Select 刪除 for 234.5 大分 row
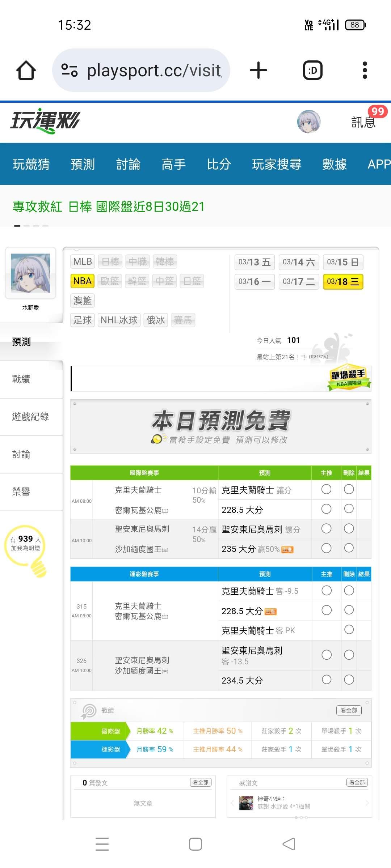Screen dimensions: 391x868 tap(349, 680)
